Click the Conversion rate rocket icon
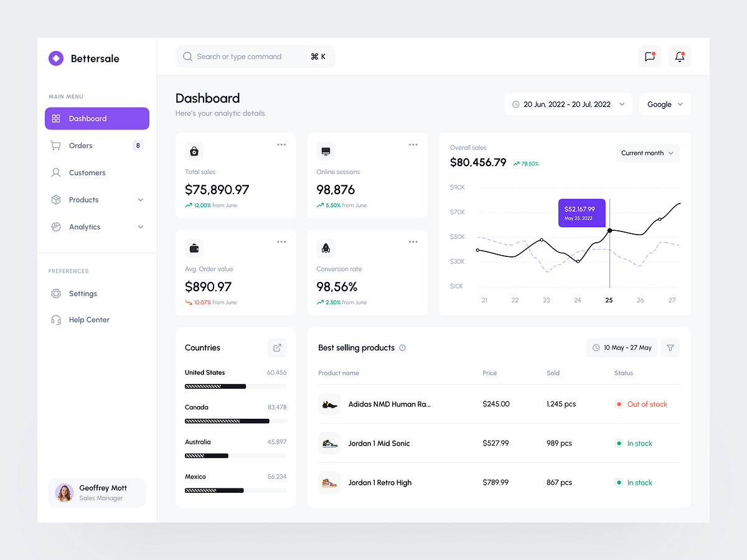747x560 pixels. click(x=326, y=248)
